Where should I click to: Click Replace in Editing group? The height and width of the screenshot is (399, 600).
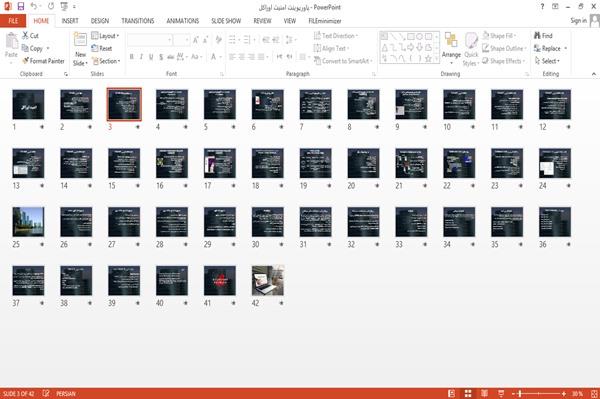coord(550,48)
